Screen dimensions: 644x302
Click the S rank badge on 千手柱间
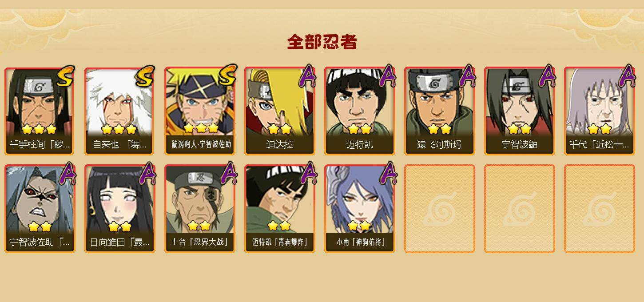66,76
